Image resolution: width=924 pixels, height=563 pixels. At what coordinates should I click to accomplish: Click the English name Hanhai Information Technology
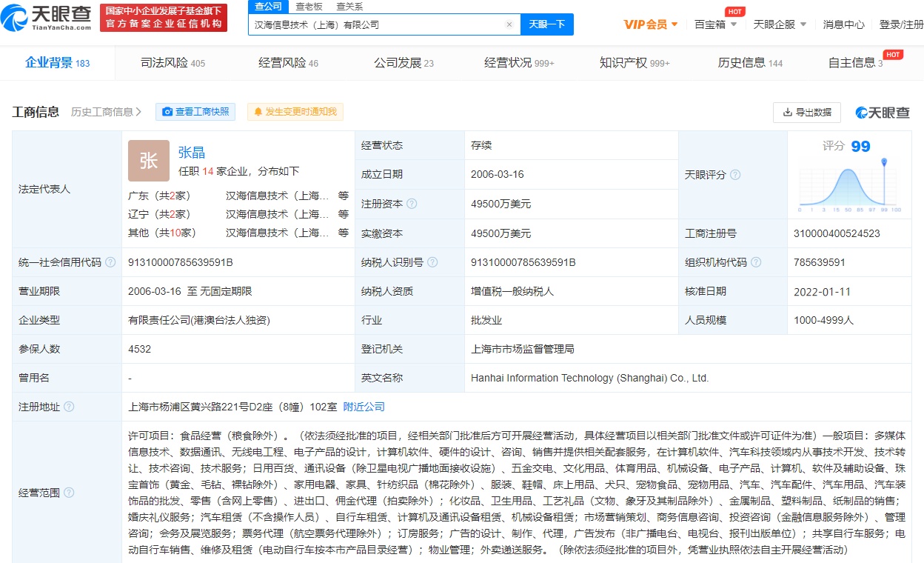589,378
